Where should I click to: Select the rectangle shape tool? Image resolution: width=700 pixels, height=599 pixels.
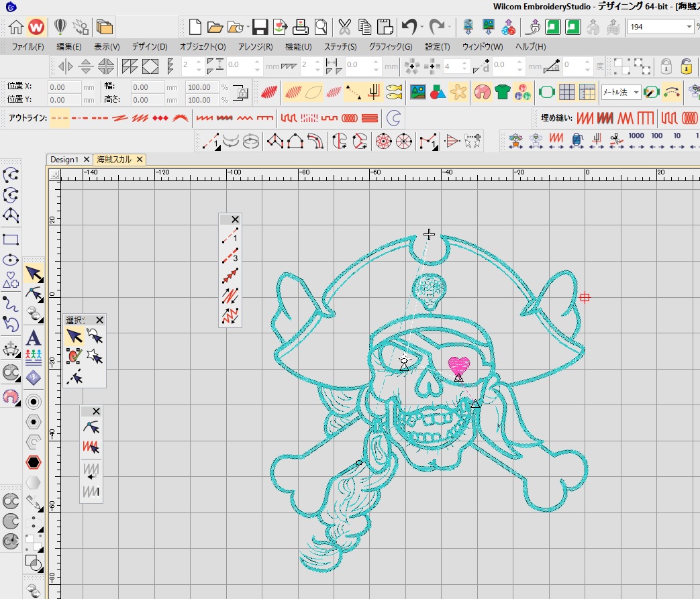(11, 239)
